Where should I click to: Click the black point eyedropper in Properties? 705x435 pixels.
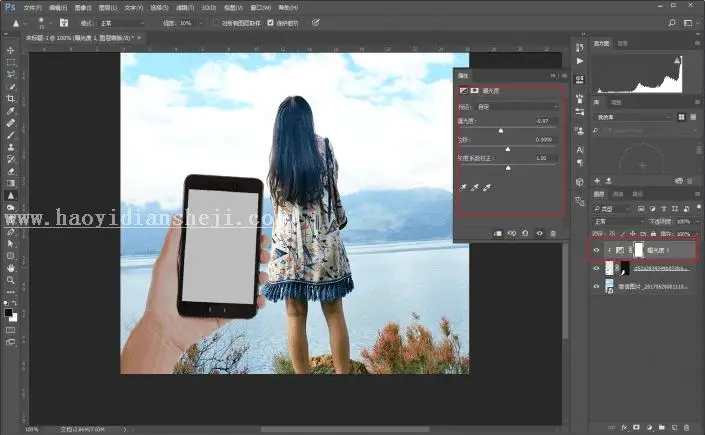[463, 188]
